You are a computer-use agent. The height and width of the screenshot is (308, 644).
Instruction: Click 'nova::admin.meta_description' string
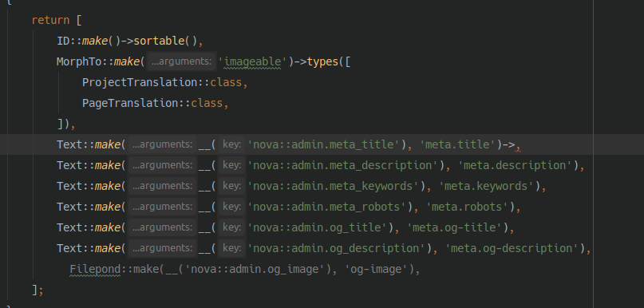coord(343,165)
